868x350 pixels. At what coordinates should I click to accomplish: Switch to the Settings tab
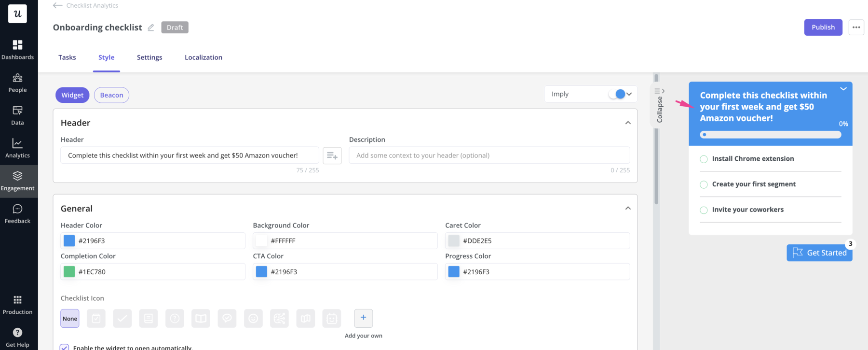pos(149,57)
